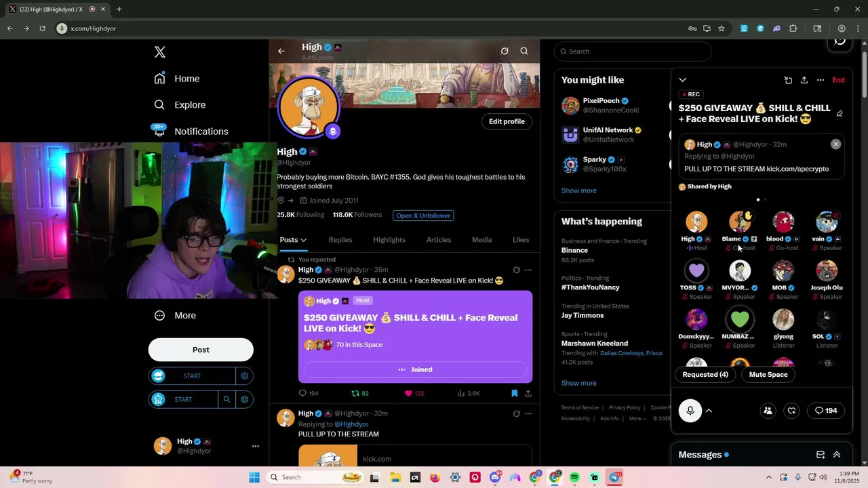The image size is (868, 488).
Task: Click search icon beside second START
Action: pos(226,400)
